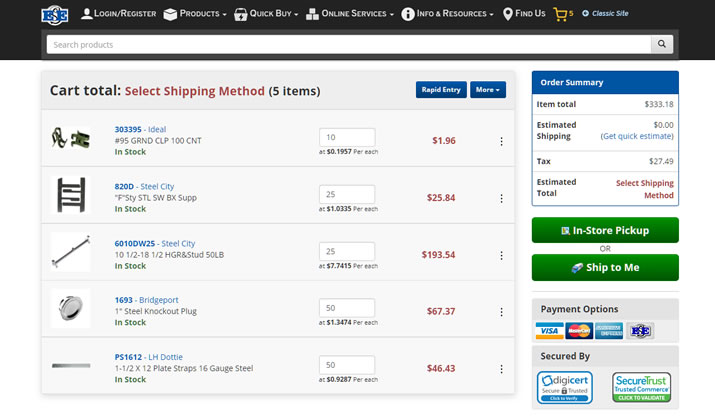This screenshot has width=715, height=420.
Task: Click the ground clip product thumbnail
Action: pos(71,138)
